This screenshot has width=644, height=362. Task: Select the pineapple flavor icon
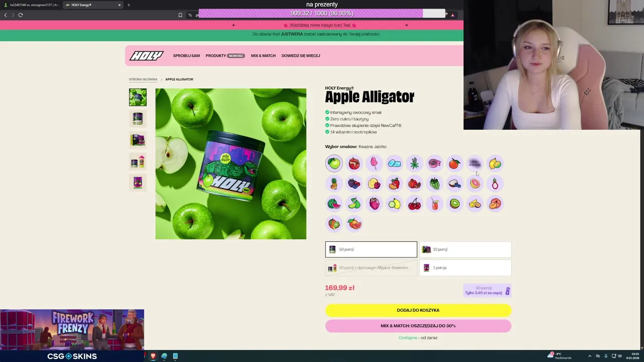[x=334, y=184]
